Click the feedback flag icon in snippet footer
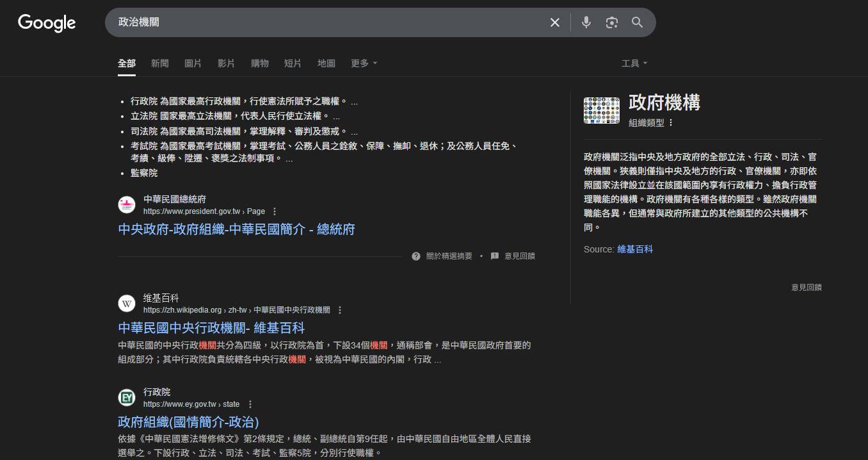 [x=495, y=256]
